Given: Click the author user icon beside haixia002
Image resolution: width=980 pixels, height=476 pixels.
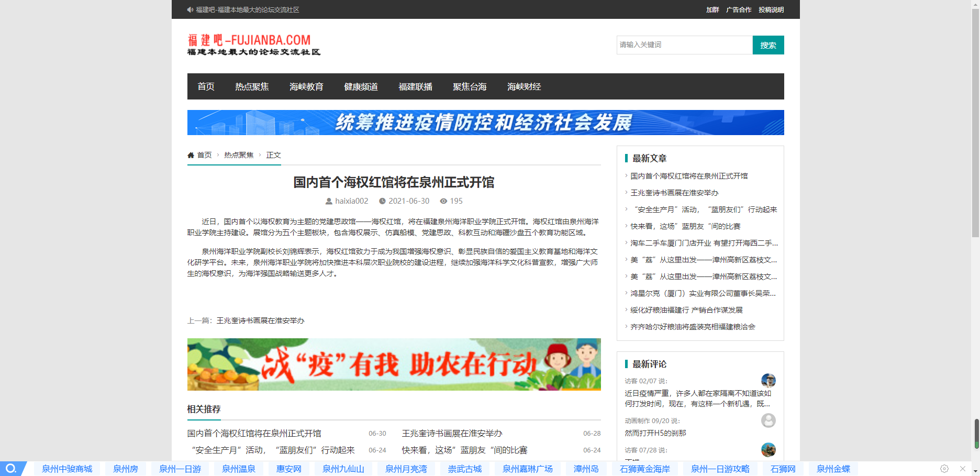Looking at the screenshot, I should [x=329, y=201].
